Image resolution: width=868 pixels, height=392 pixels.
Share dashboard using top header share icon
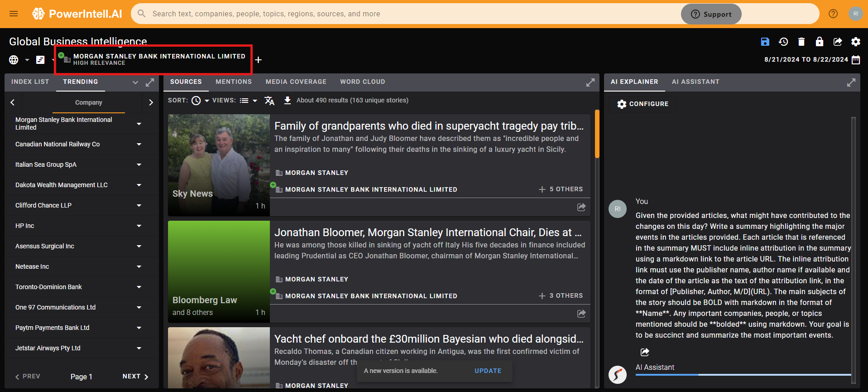point(838,42)
